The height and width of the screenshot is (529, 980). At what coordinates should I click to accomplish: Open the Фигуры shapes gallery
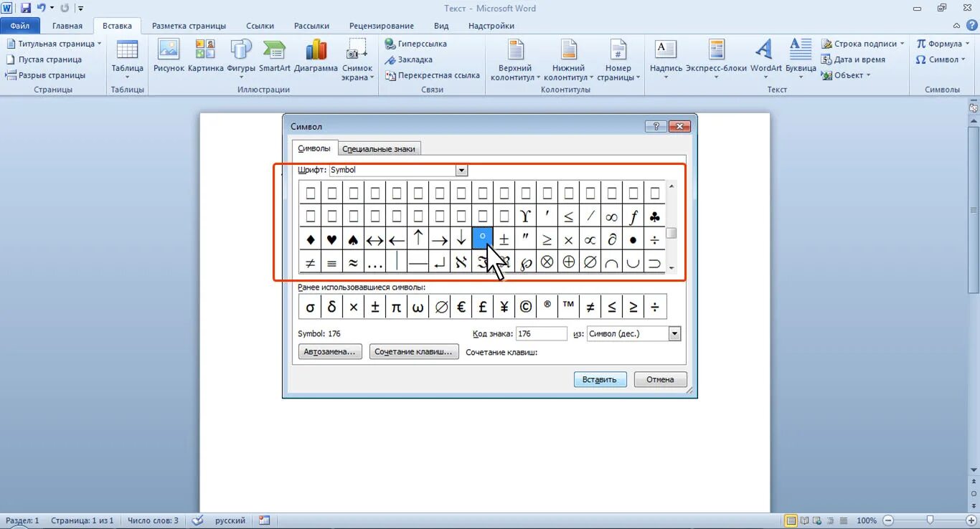(241, 59)
